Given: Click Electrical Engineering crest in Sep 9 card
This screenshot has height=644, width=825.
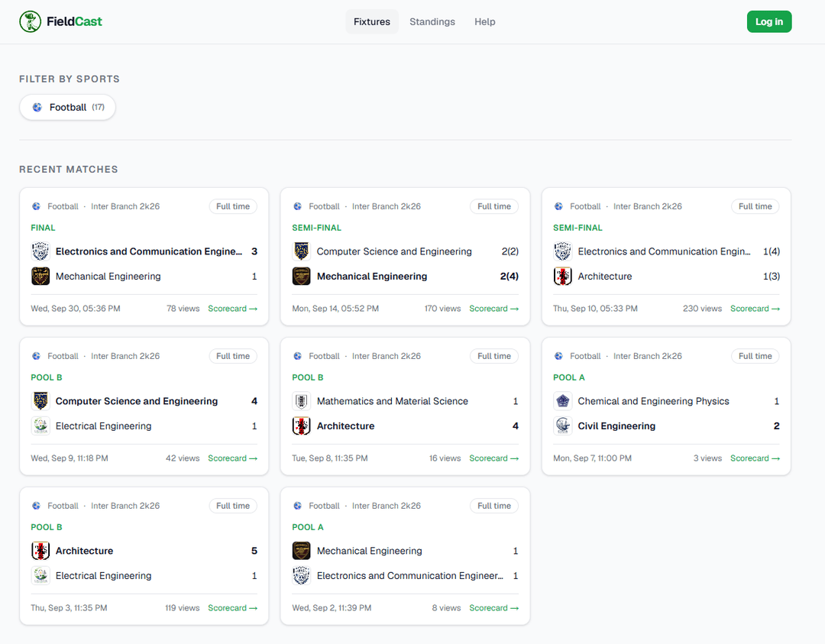Looking at the screenshot, I should tap(40, 426).
